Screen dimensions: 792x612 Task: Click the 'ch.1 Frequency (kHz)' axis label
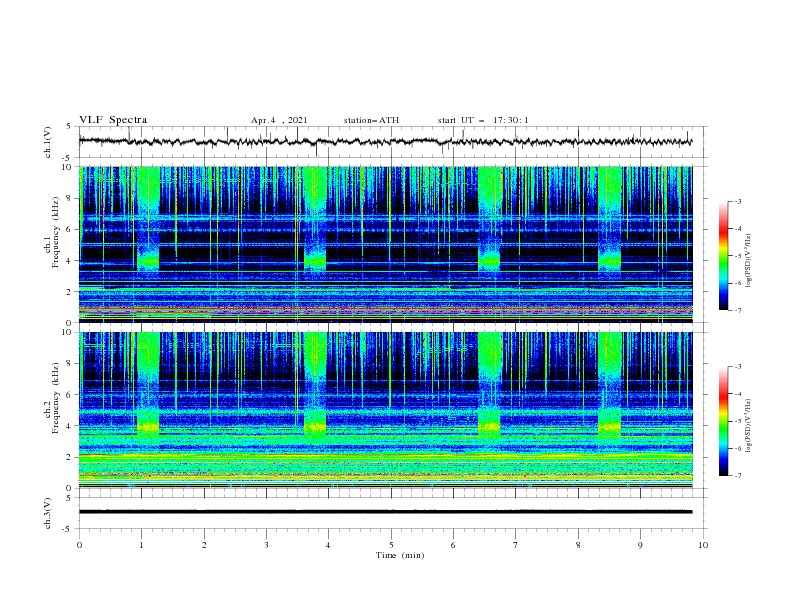click(52, 244)
